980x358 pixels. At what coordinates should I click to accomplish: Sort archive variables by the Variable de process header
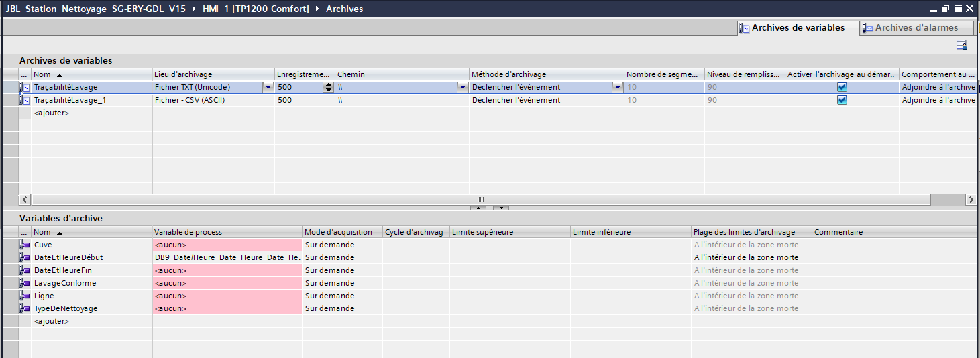point(227,232)
